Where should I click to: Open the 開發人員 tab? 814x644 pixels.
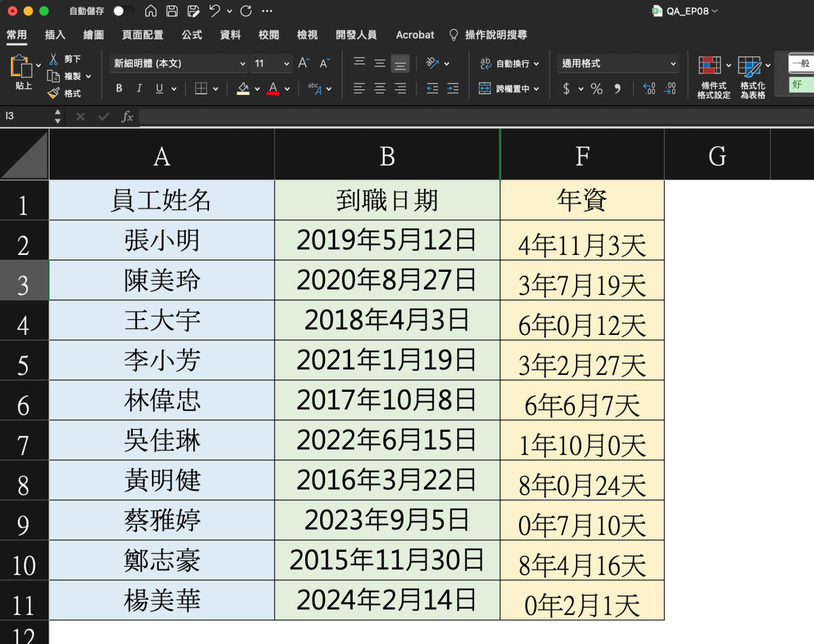coord(356,35)
